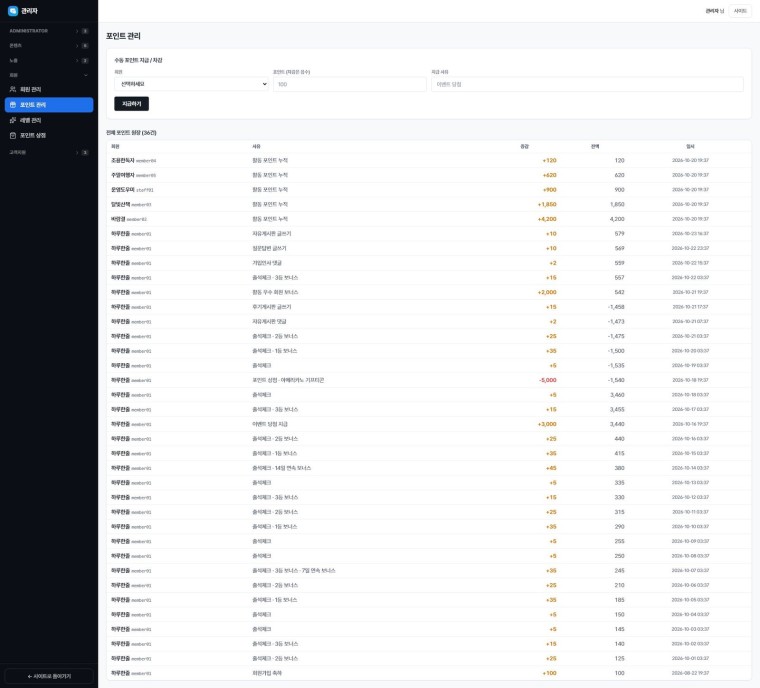Expand the 고객지원 sidebar section
Screen dimensions: 760x688
pos(48,152)
